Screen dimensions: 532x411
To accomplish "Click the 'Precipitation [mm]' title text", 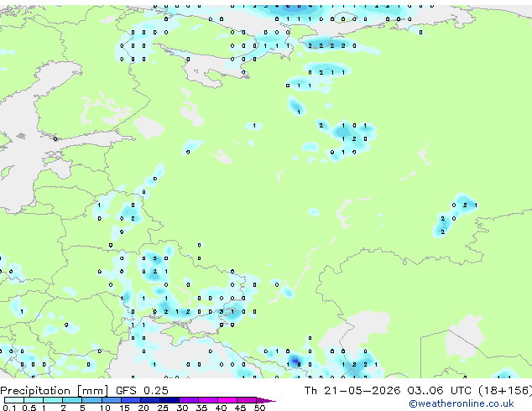I will [54, 391].
